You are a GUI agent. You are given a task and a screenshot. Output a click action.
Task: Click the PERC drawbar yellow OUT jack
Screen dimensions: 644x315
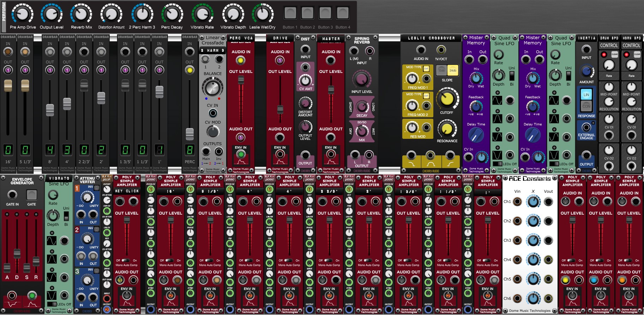coord(189,70)
